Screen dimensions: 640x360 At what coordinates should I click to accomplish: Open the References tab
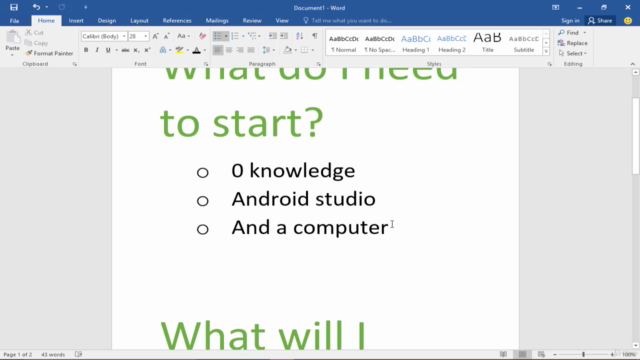[177, 20]
